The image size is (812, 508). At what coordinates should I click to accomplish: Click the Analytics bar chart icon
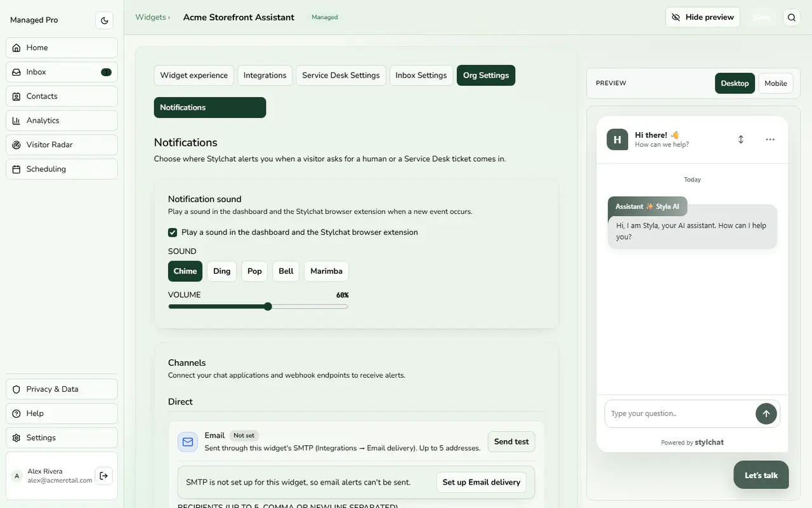coord(16,121)
